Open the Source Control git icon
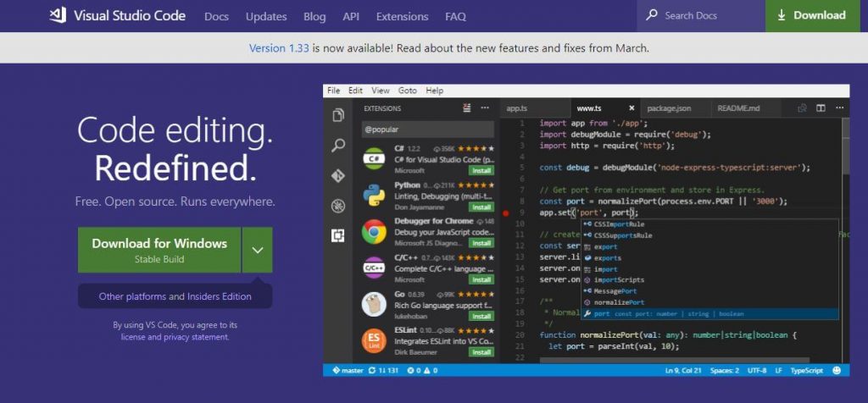This screenshot has width=868, height=403. click(337, 176)
